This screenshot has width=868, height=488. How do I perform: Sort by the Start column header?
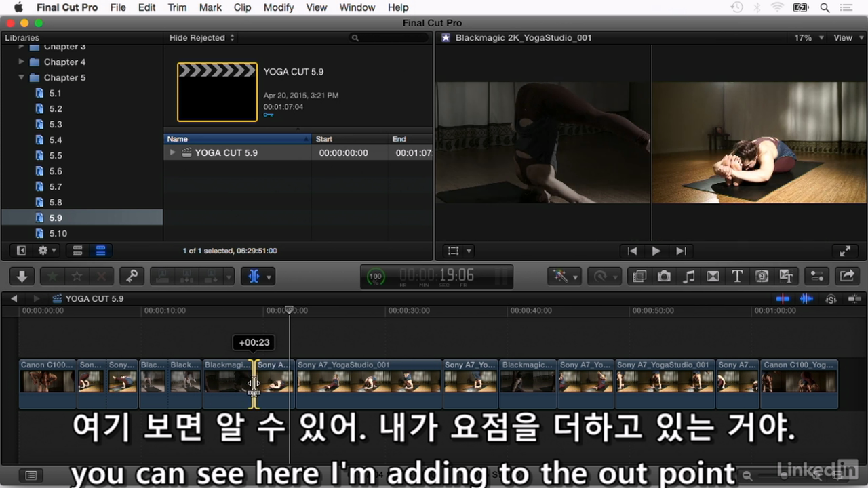pyautogui.click(x=350, y=139)
